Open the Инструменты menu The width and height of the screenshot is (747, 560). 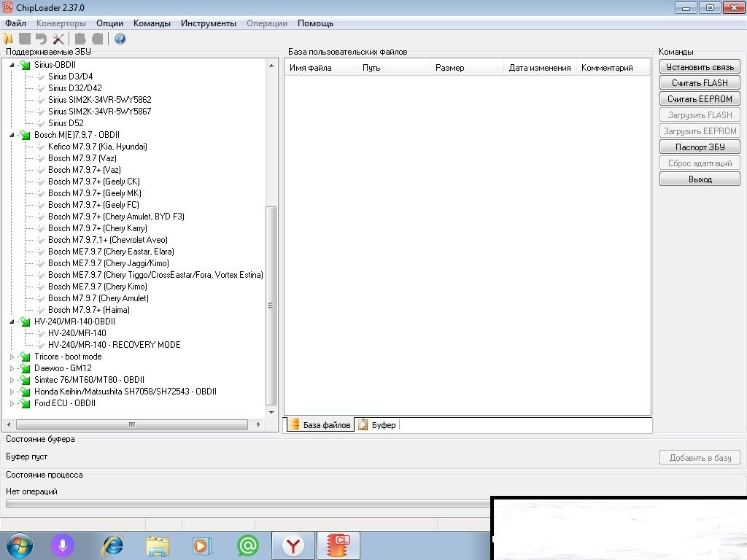209,23
